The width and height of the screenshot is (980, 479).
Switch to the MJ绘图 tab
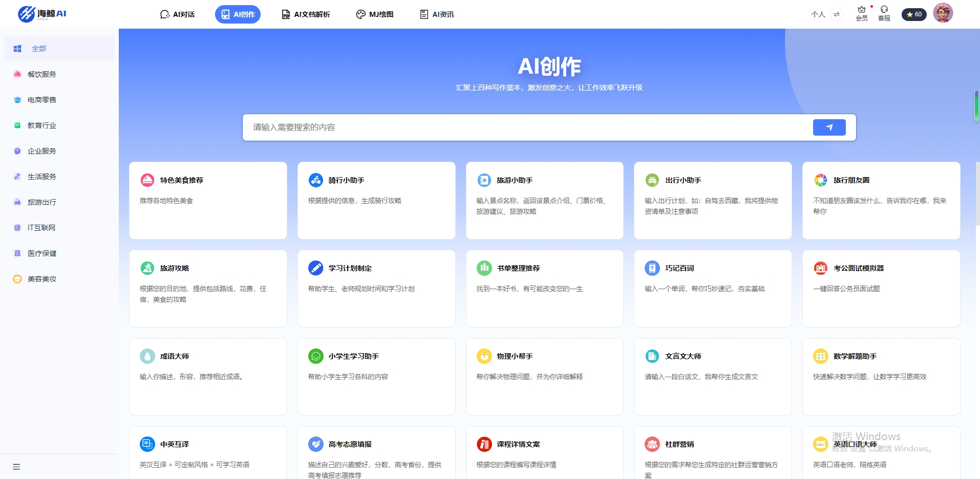(375, 14)
